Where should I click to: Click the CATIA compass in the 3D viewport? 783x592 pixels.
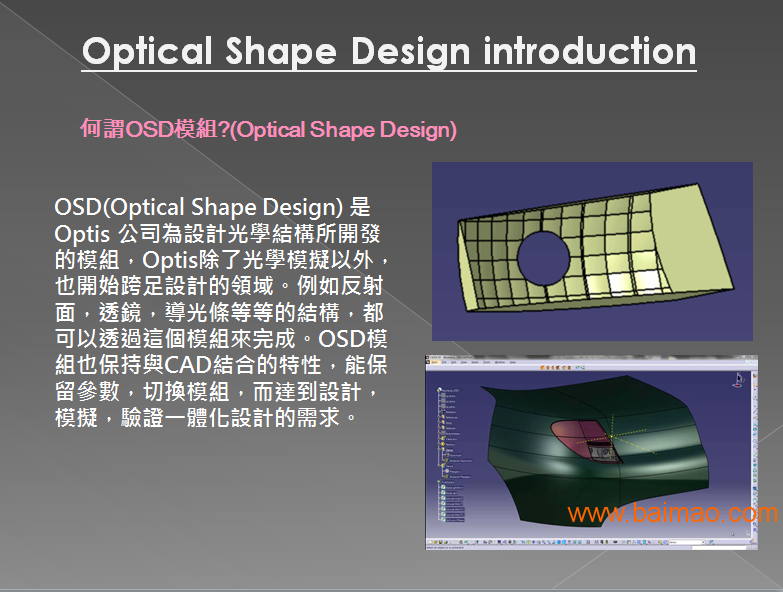[x=738, y=380]
